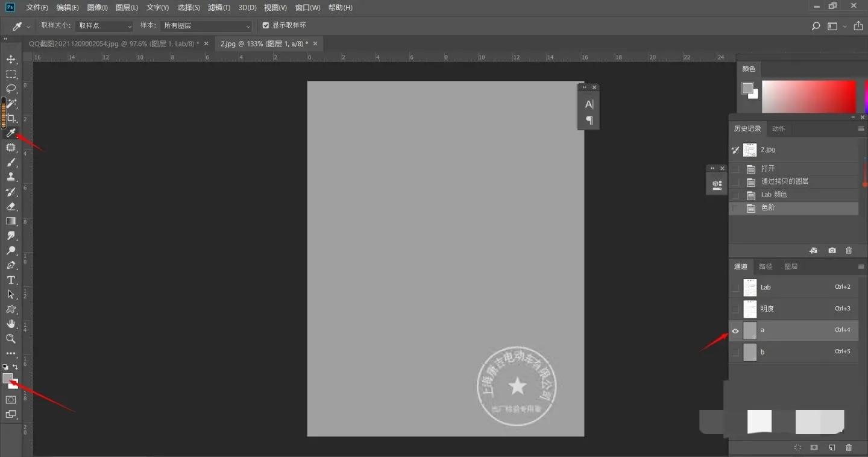The width and height of the screenshot is (868, 457).
Task: Select the Move tool
Action: (11, 59)
